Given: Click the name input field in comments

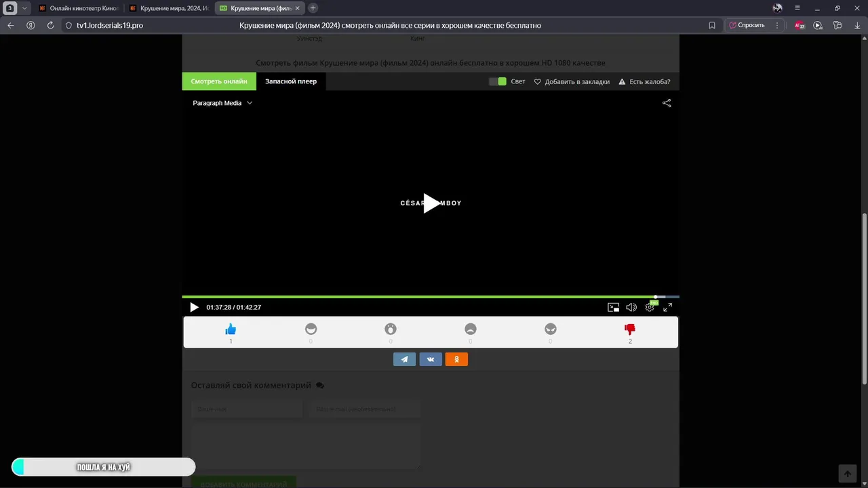Looking at the screenshot, I should pos(247,409).
